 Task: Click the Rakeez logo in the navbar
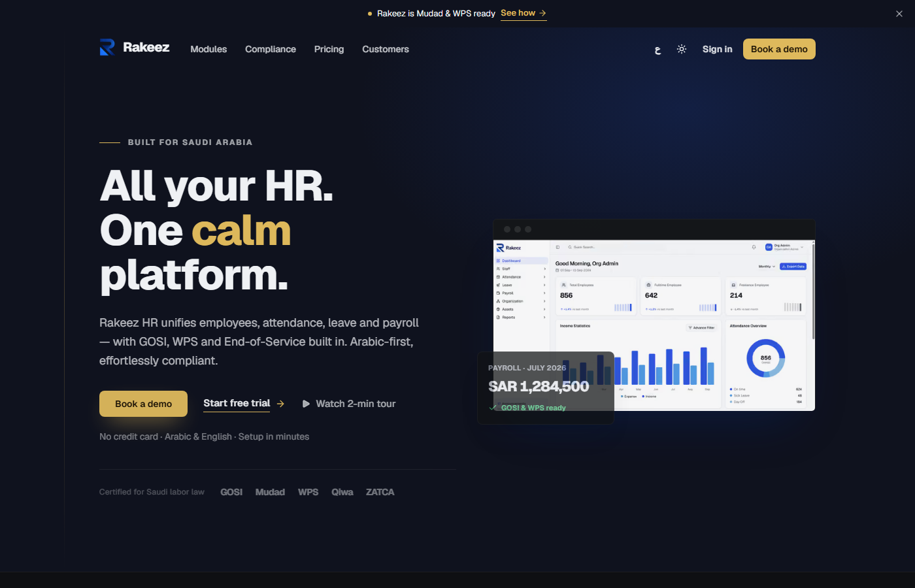(134, 48)
